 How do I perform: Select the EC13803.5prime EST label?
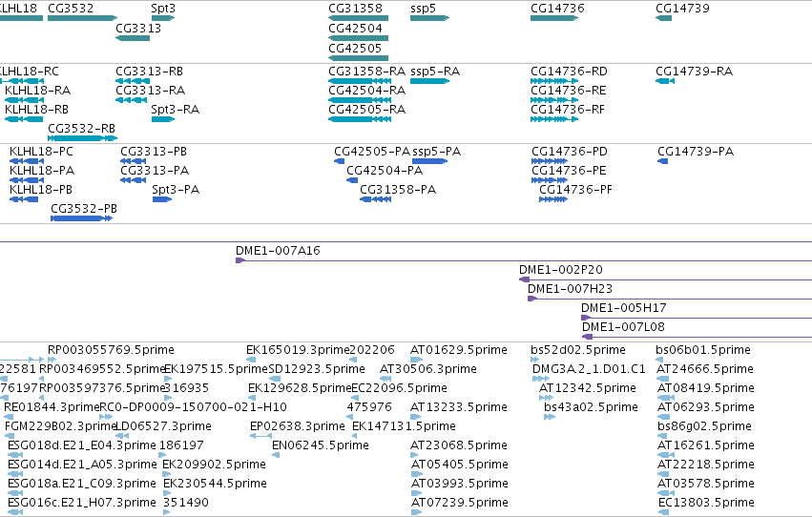pos(706,503)
